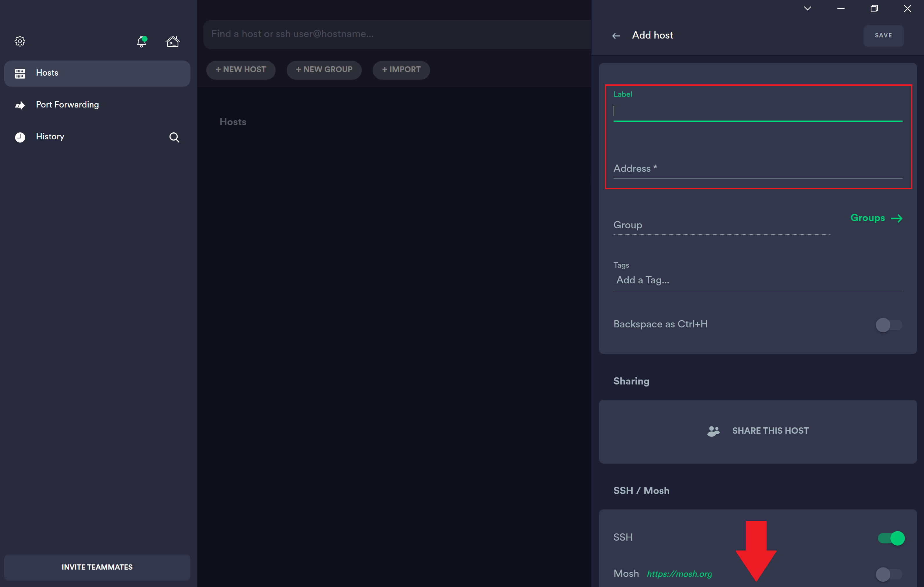Disable the SSH toggle
This screenshot has width=924, height=587.
(891, 538)
